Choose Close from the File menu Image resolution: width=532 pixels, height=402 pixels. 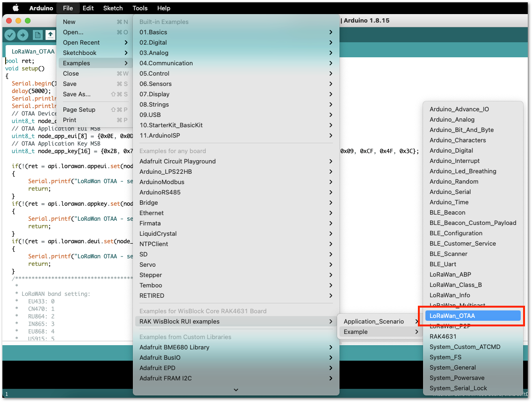95,74
